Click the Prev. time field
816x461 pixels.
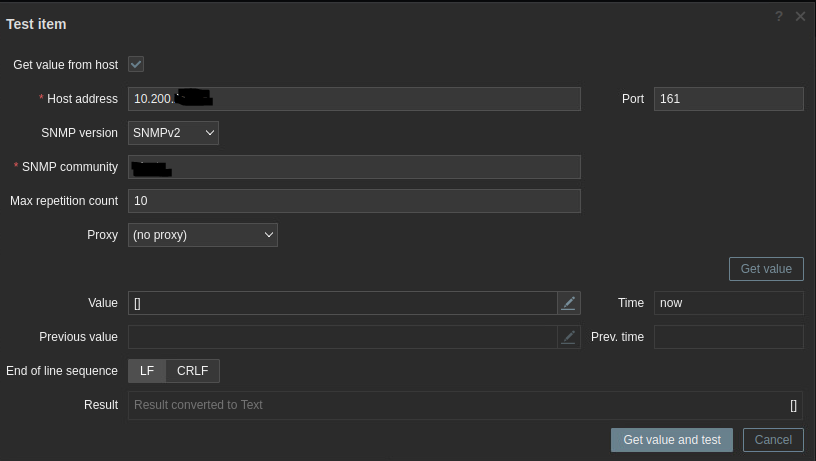pos(728,337)
